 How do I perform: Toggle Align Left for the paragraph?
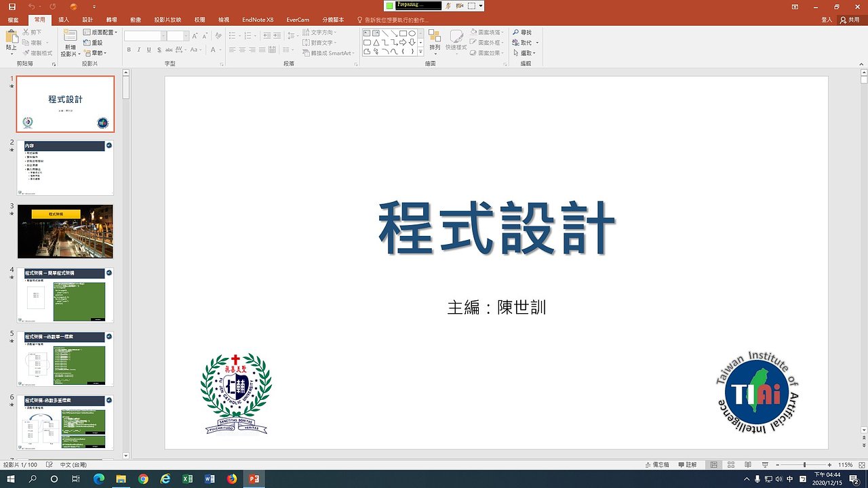tap(232, 49)
